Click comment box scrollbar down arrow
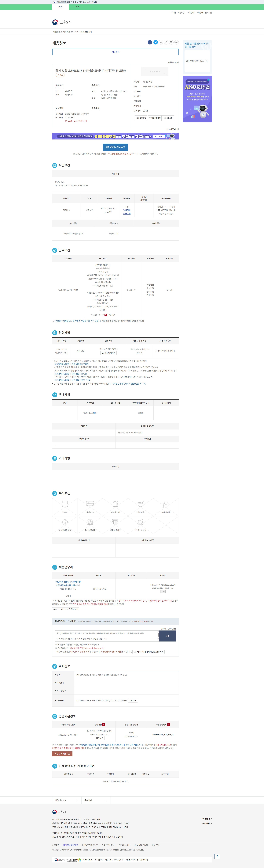This screenshot has width=264, height=868. [x=158, y=638]
